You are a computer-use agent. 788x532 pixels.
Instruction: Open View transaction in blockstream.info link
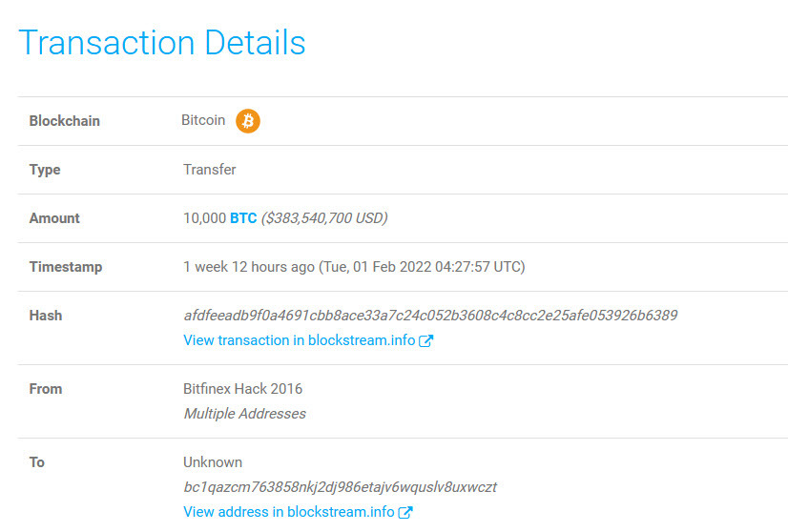point(301,340)
